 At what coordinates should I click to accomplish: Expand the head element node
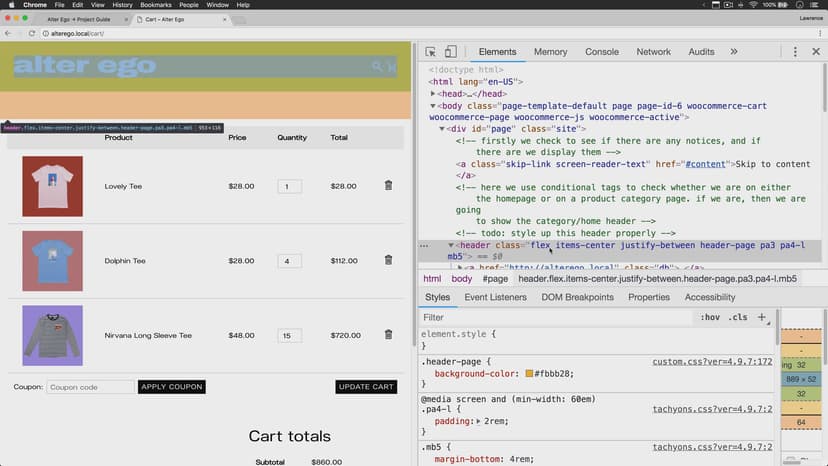coord(434,93)
